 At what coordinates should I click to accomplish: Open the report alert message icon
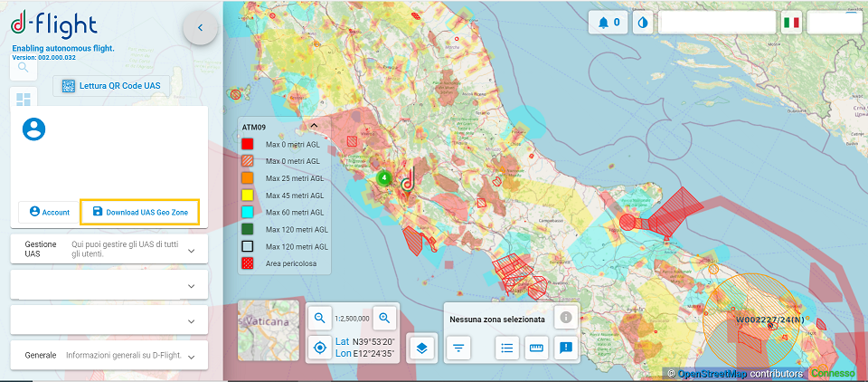coord(565,347)
